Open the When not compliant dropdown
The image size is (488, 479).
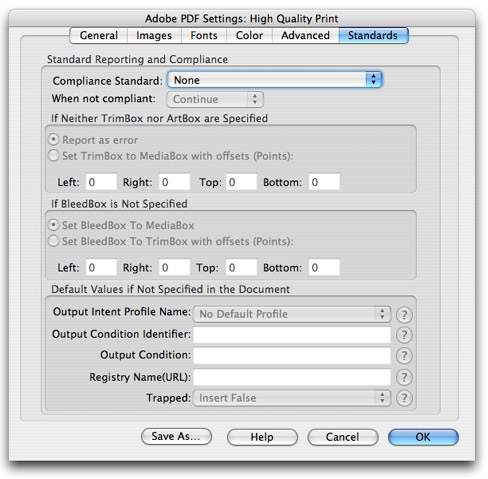[215, 99]
